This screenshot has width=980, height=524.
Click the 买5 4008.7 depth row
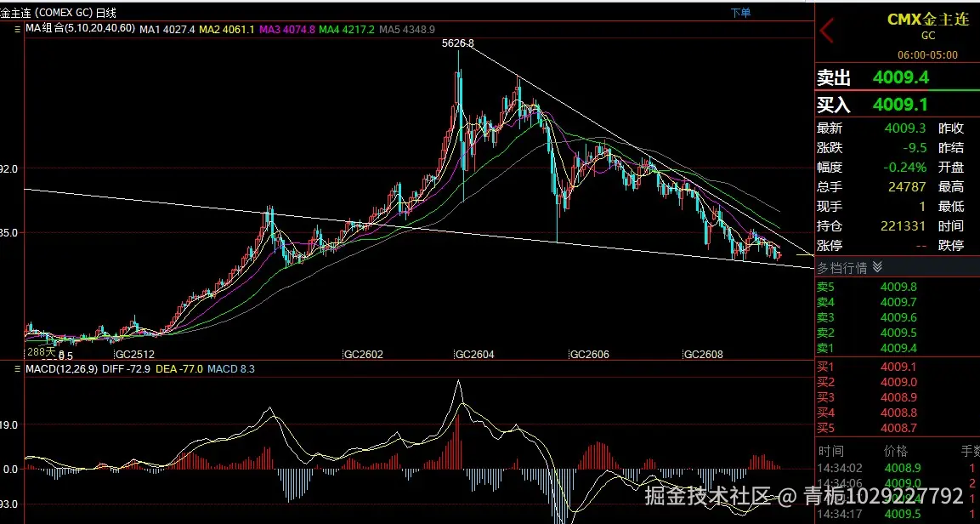point(868,428)
